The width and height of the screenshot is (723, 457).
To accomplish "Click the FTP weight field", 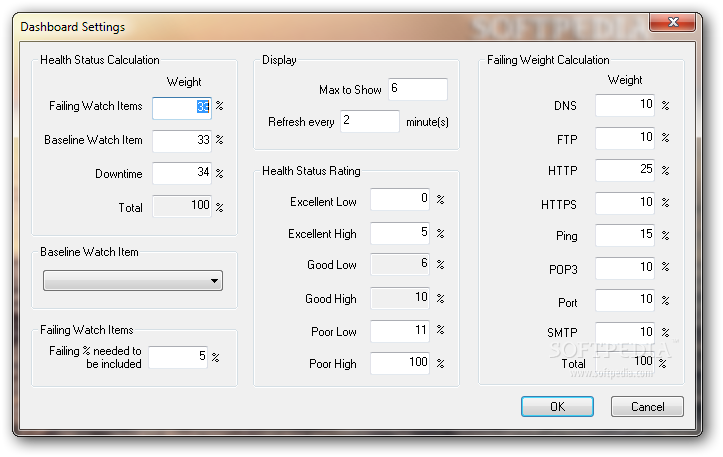I will (625, 138).
